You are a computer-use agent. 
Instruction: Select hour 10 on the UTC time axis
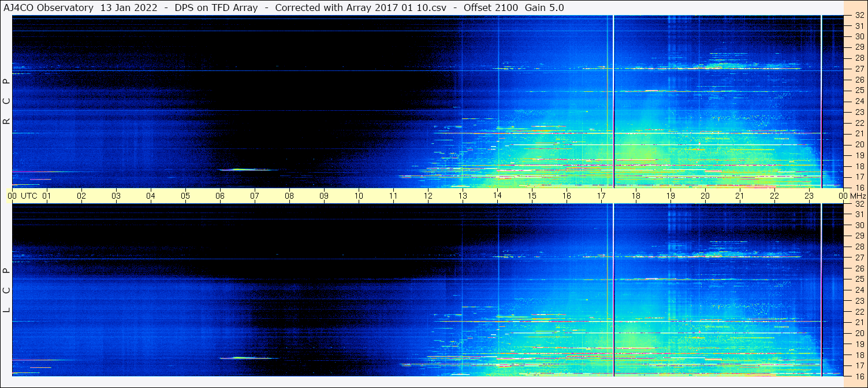359,196
